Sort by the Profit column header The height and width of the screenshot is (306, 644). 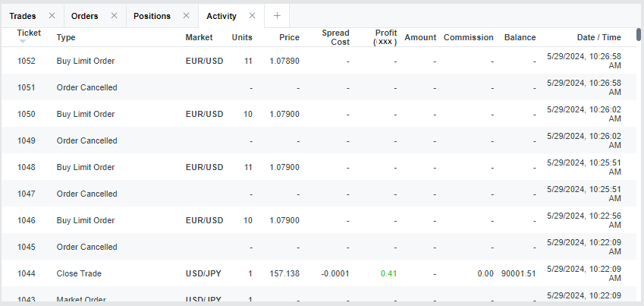click(x=385, y=37)
